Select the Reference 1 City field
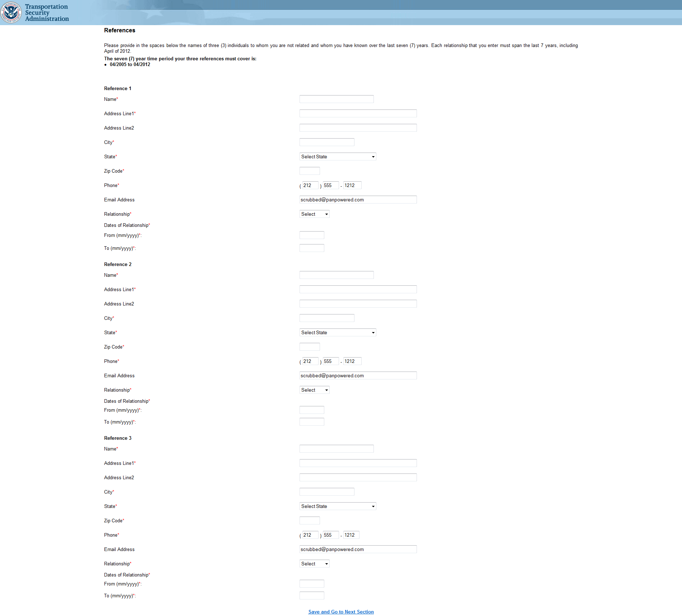This screenshot has height=616, width=682. click(327, 142)
